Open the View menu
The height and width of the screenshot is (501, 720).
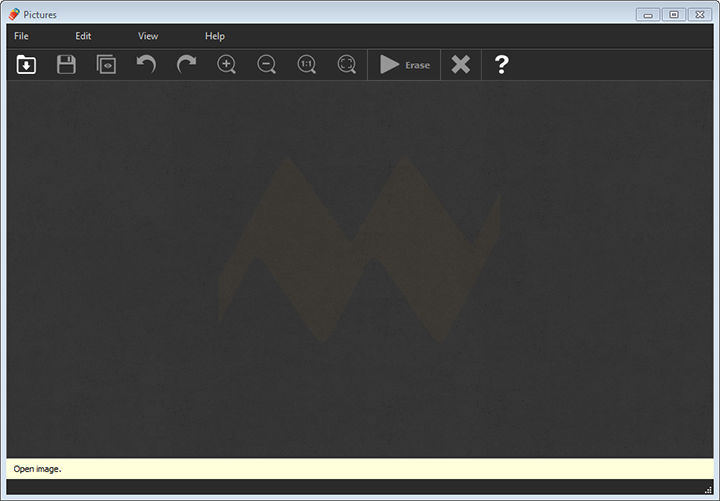tap(148, 36)
